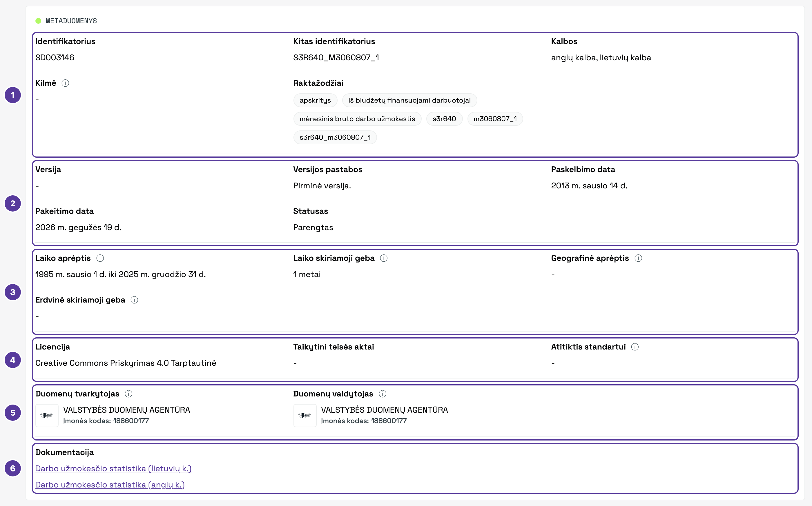Viewport: 812px width, 506px height.
Task: Click the info icon beside Duomenų tvarkytojas
Action: pos(128,394)
